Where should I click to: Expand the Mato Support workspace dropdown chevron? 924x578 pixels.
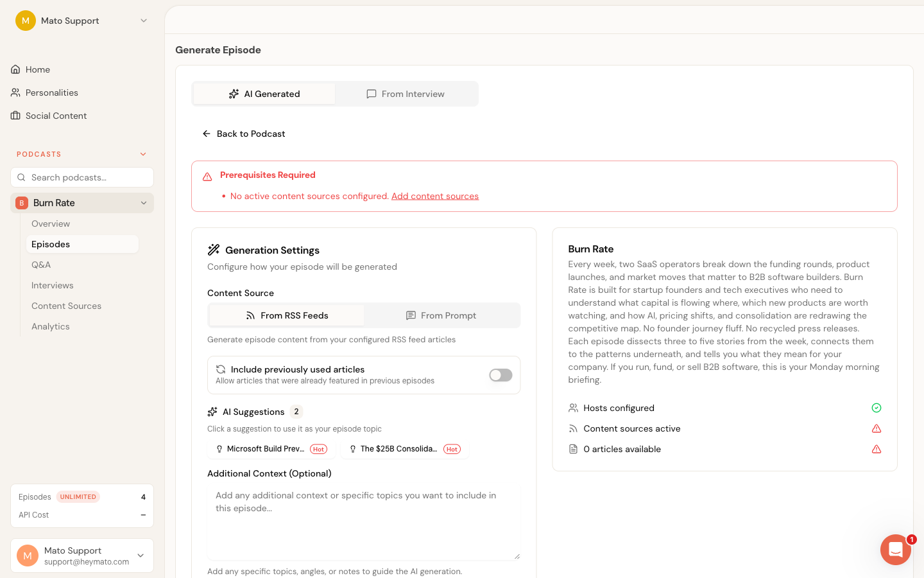coord(144,21)
